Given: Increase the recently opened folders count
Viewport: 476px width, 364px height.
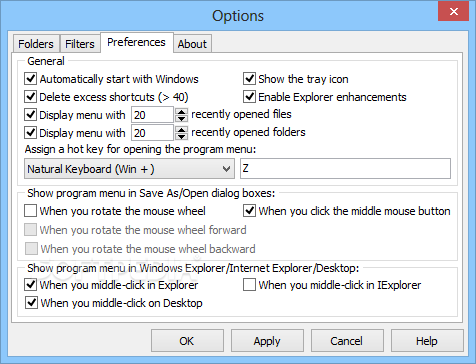Looking at the screenshot, I should (x=181, y=129).
